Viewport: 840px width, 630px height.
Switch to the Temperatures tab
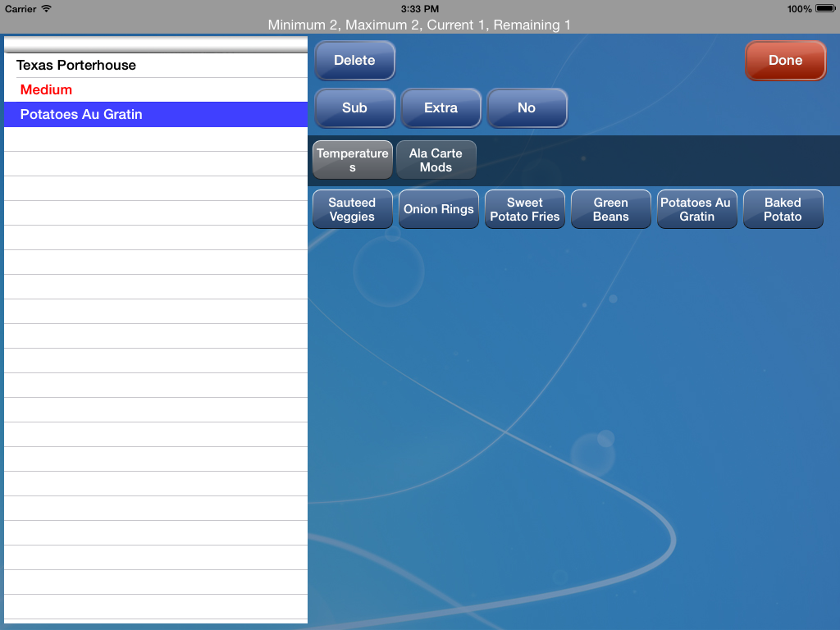click(x=352, y=159)
